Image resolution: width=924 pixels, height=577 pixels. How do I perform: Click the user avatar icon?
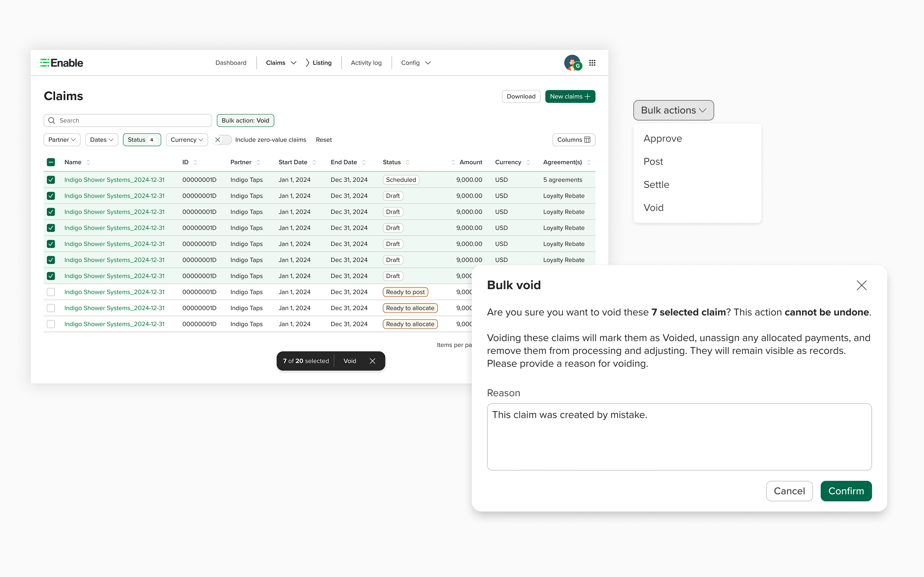pos(572,63)
